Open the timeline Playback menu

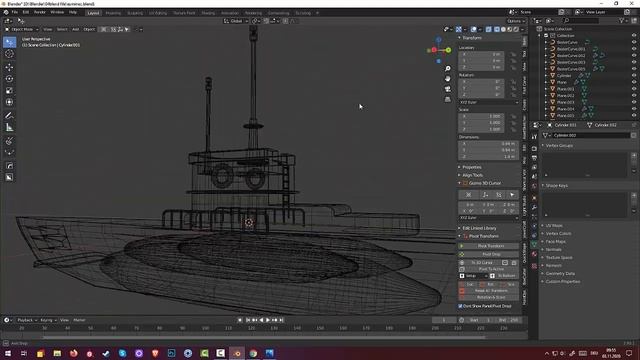pyautogui.click(x=27, y=320)
